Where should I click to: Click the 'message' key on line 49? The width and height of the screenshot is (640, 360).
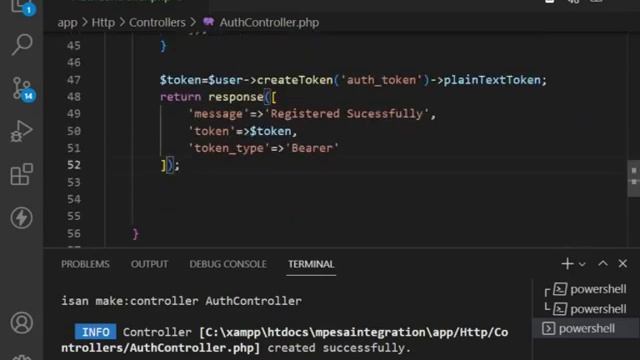click(218, 114)
